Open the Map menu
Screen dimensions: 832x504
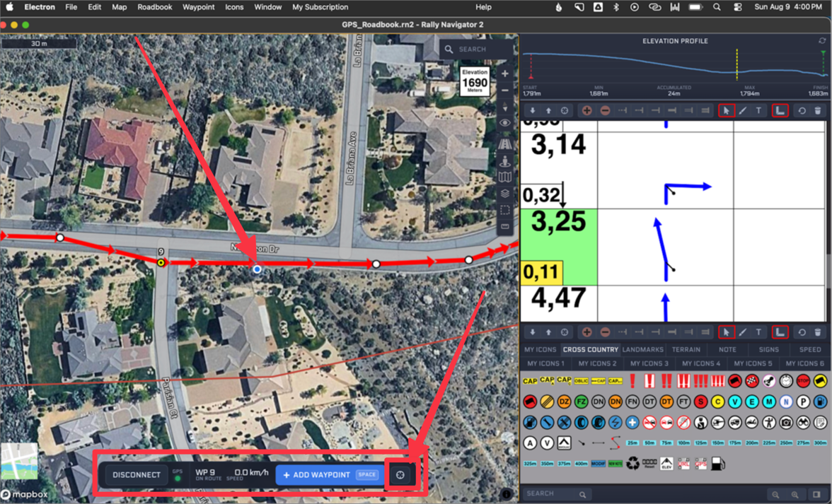point(119,7)
